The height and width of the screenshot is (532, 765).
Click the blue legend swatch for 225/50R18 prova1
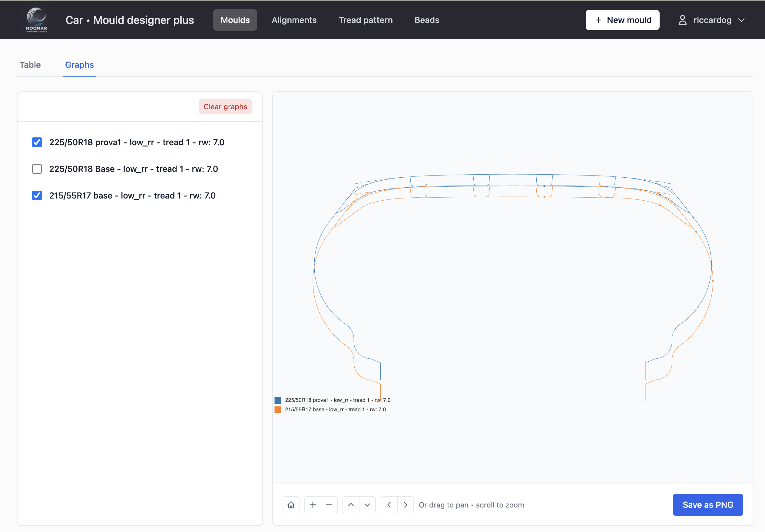click(278, 399)
